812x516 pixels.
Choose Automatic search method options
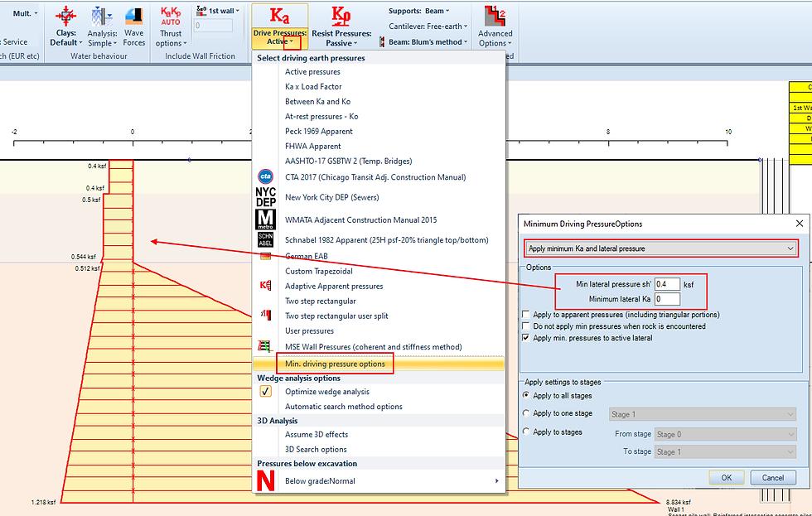point(343,407)
